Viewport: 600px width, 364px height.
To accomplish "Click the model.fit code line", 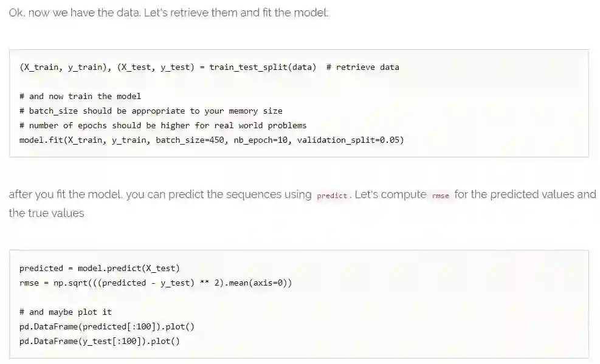I will coord(212,140).
